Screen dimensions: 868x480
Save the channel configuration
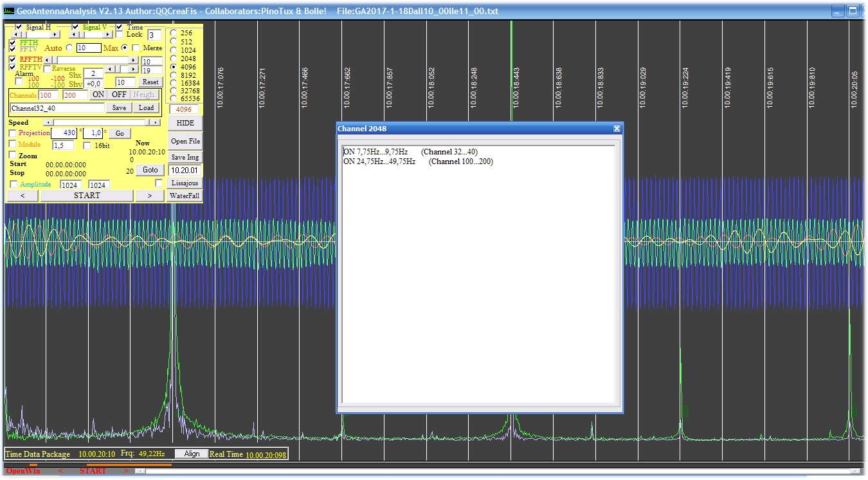[x=119, y=108]
